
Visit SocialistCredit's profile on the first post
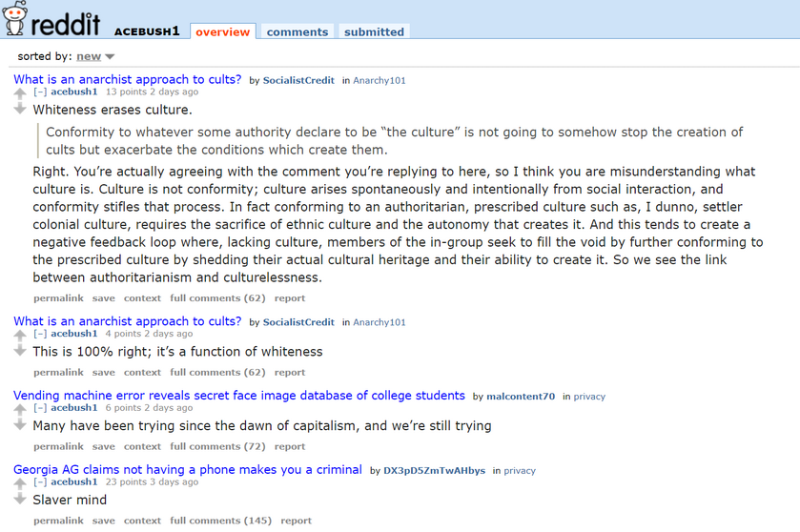point(298,81)
